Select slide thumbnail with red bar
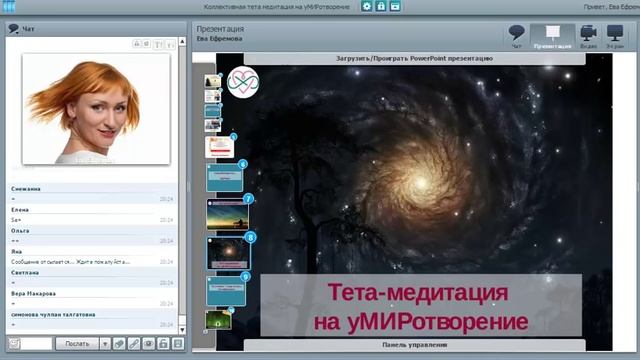Image resolution: width=640 pixels, height=360 pixels. pos(220,147)
